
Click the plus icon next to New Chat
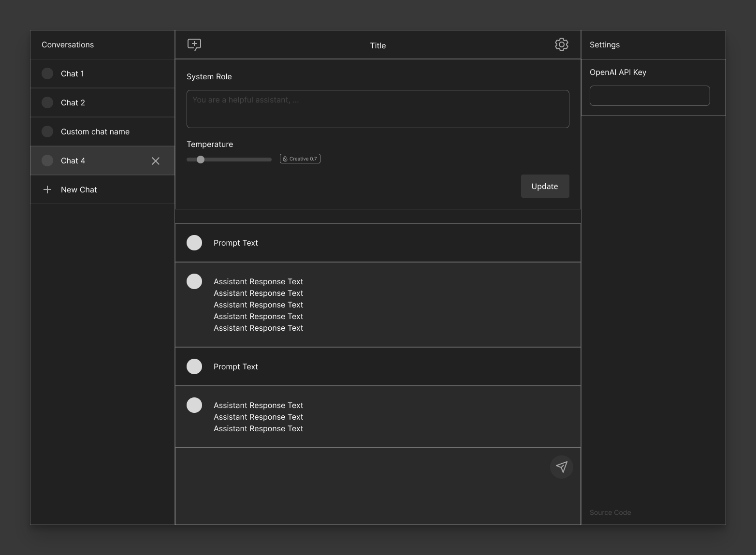[47, 190]
